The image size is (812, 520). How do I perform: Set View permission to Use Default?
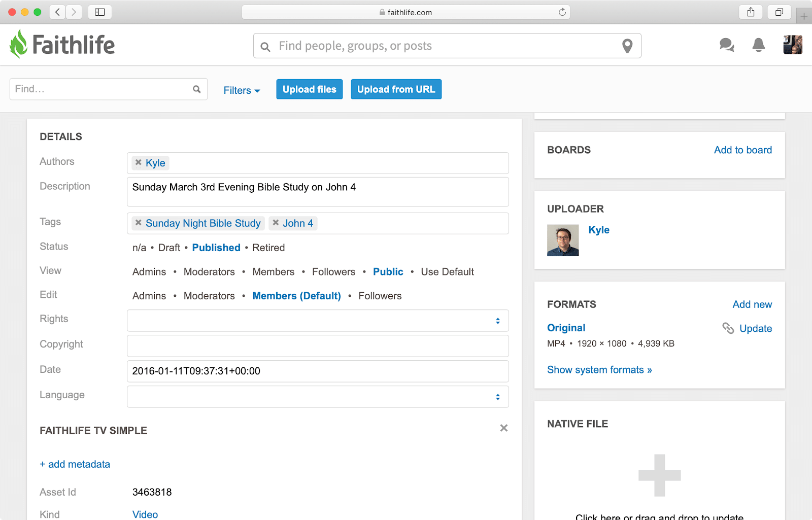tap(447, 272)
